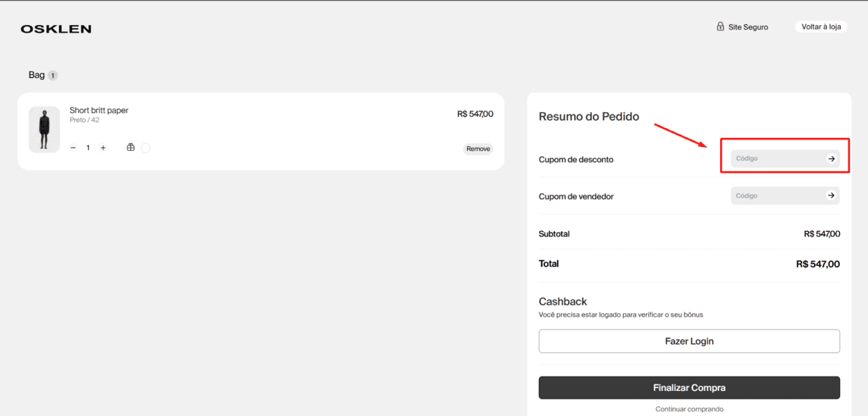This screenshot has width=868, height=416.
Task: Click Finalizar Compra to checkout
Action: (x=689, y=388)
